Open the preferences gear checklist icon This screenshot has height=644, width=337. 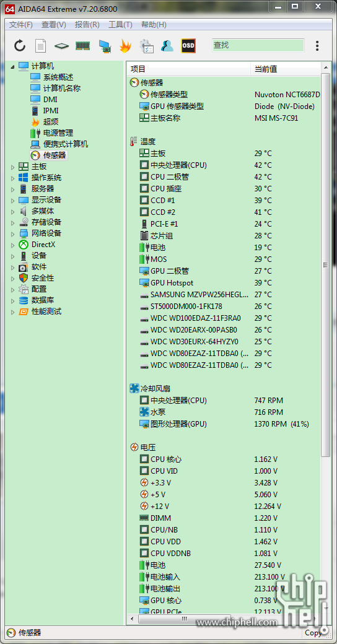coord(146,46)
